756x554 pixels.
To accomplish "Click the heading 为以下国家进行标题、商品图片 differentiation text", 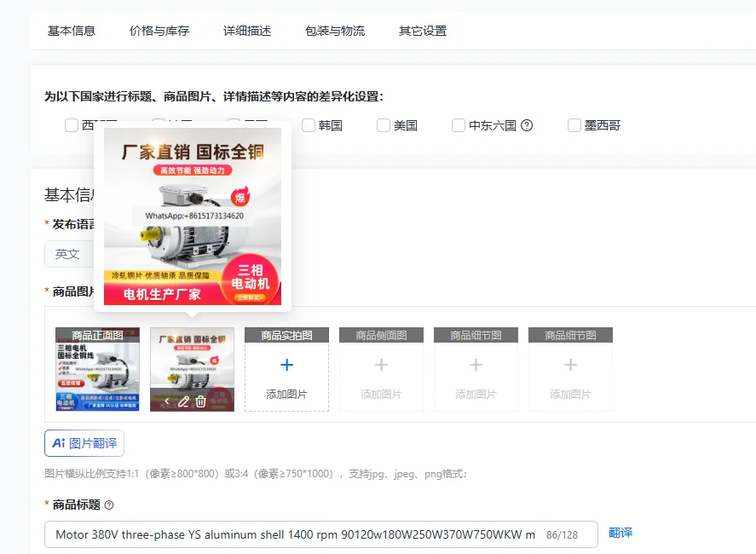I will pyautogui.click(x=214, y=96).
